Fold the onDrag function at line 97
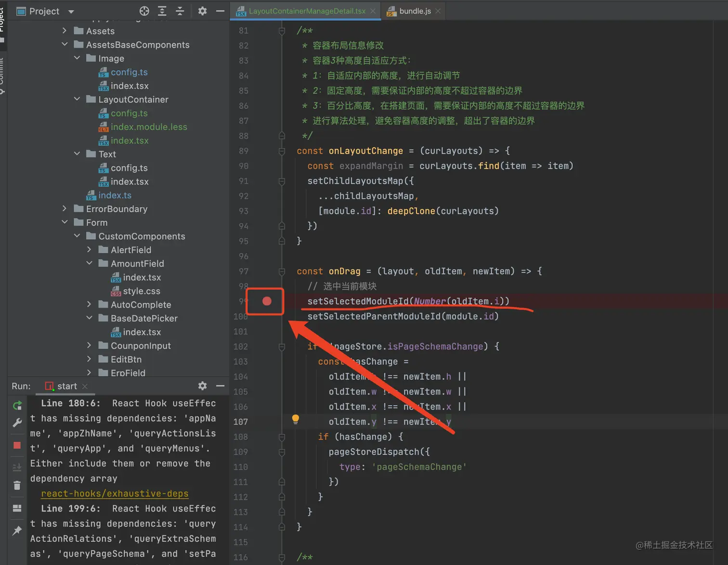Viewport: 728px width, 565px height. click(x=282, y=271)
